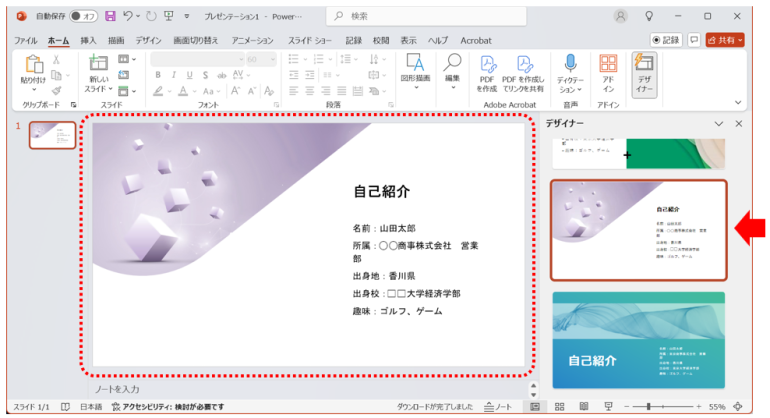
Task: Open 図形描画 drawing tools
Action: [x=415, y=72]
